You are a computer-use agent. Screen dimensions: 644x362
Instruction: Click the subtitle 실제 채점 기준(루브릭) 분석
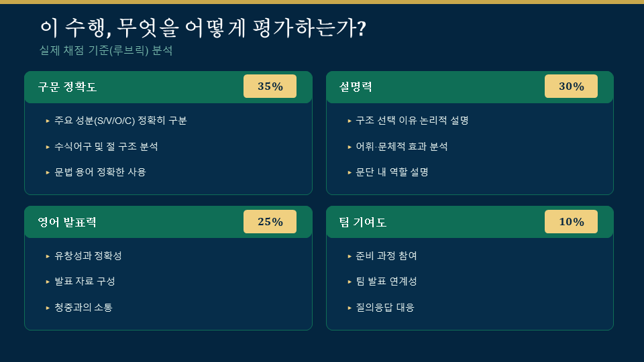(x=106, y=50)
